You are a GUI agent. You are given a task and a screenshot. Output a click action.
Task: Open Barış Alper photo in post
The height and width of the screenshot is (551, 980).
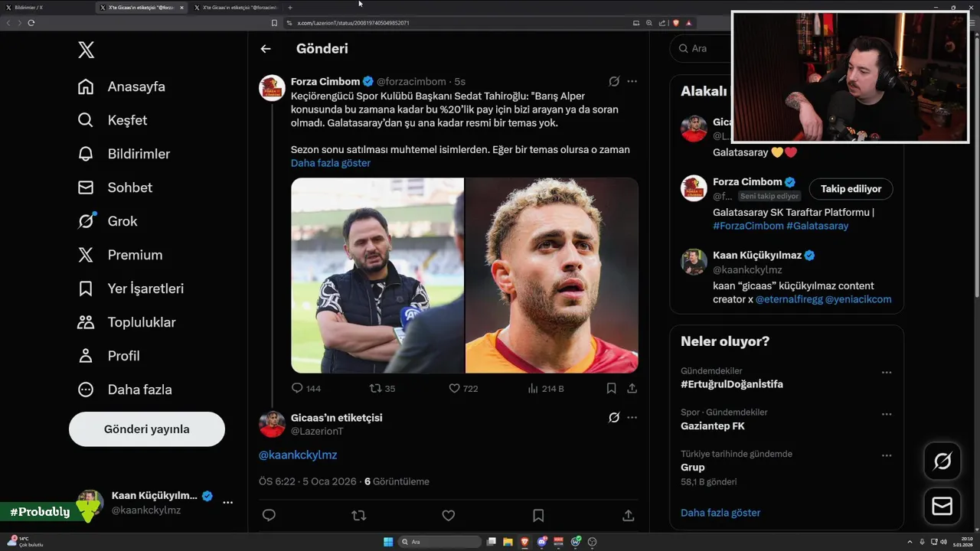tap(552, 275)
